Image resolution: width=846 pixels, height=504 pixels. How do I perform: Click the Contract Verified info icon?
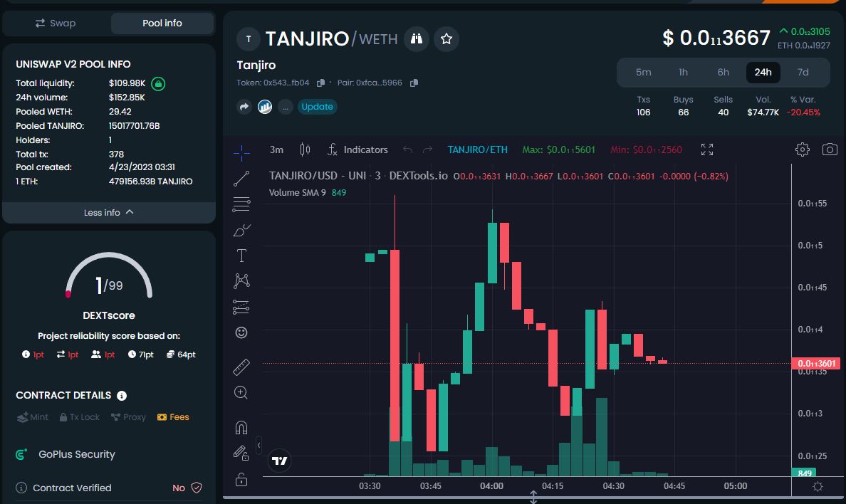tap(21, 488)
